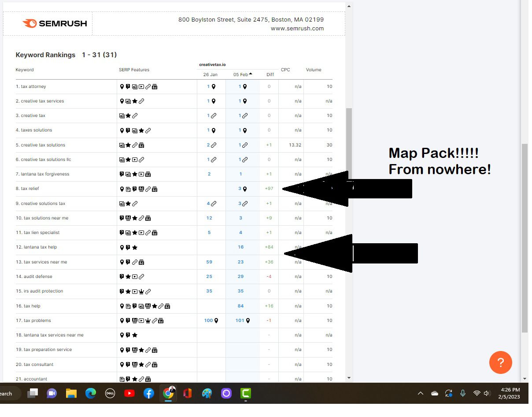Click the 05 Feb rank 3 for tax relief
This screenshot has height=417, width=532.
point(240,189)
